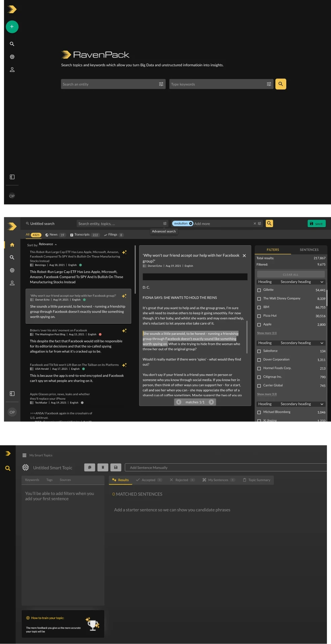Image resolution: width=331 pixels, height=644 pixels.
Task: Enable the Pizza Hut filter
Action: (259, 316)
